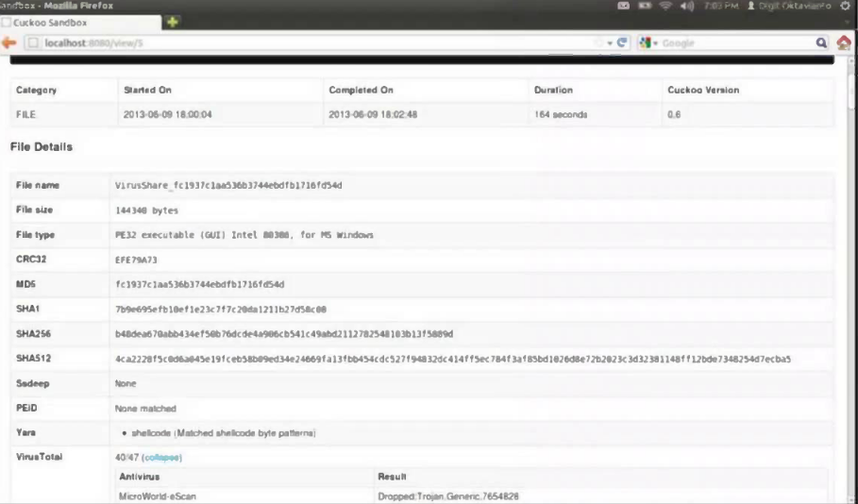Click the PEiD 'None matched' value
The height and width of the screenshot is (504, 858).
click(145, 409)
